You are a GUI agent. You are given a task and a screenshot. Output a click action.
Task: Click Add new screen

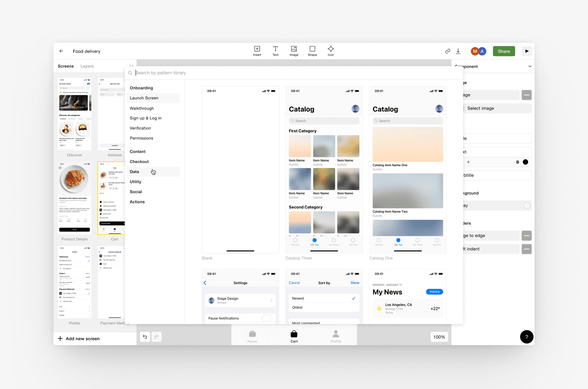(x=79, y=339)
